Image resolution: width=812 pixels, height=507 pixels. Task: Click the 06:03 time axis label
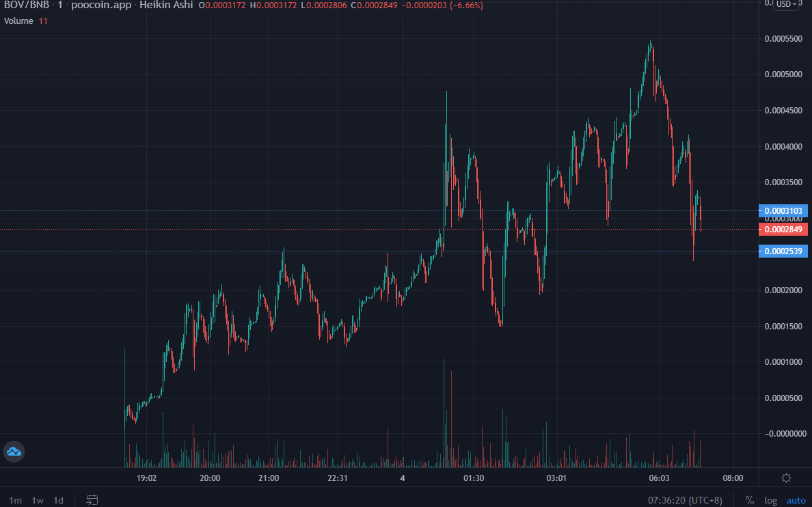coord(659,478)
